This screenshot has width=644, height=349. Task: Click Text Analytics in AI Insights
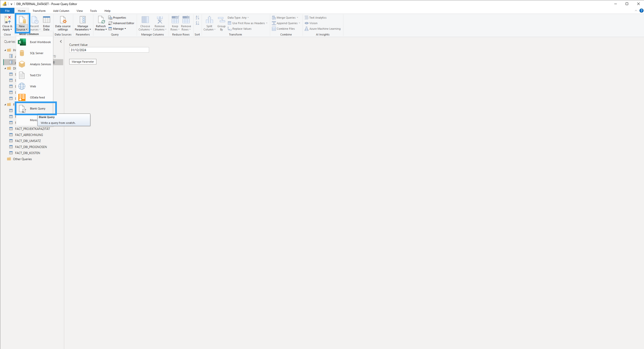316,18
